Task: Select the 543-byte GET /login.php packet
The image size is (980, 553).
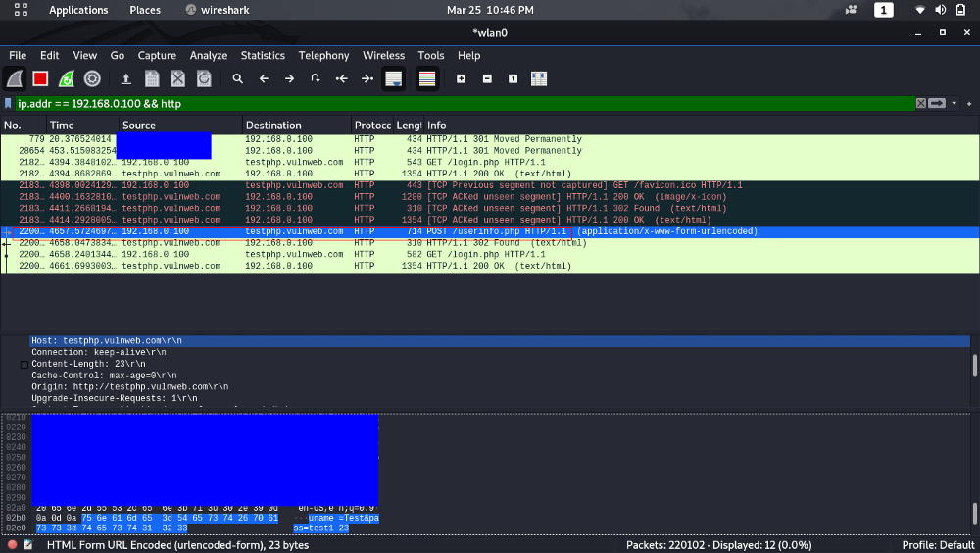Action: (x=490, y=162)
